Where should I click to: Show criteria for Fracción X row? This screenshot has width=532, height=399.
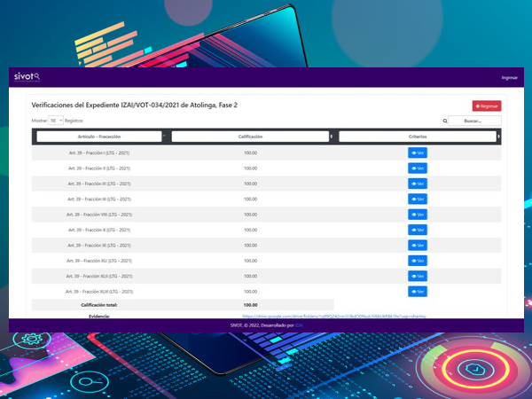click(418, 230)
